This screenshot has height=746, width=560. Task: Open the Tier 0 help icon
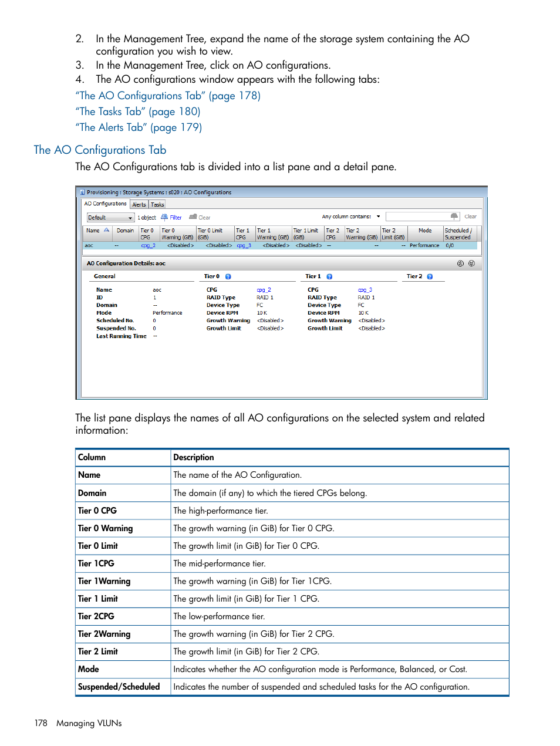point(228,276)
